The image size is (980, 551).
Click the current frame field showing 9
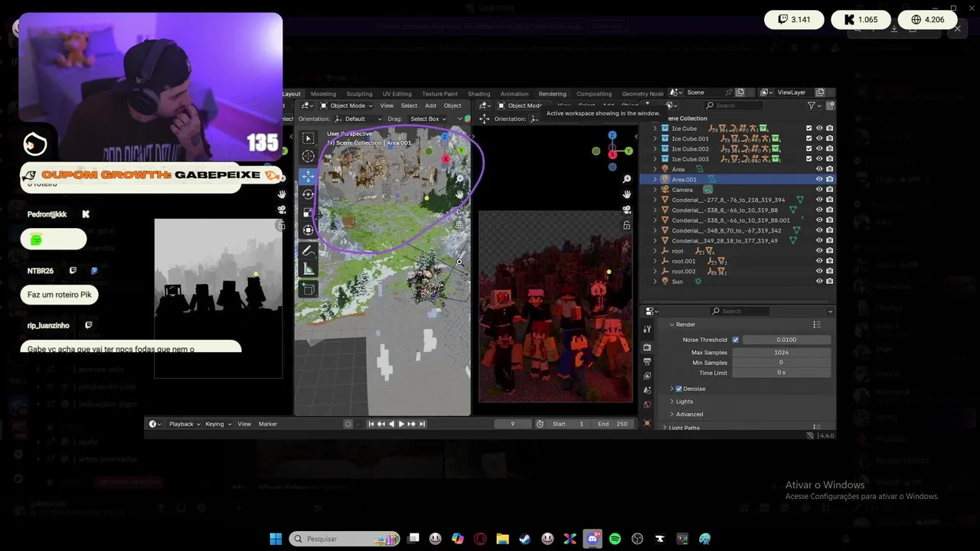click(x=513, y=424)
